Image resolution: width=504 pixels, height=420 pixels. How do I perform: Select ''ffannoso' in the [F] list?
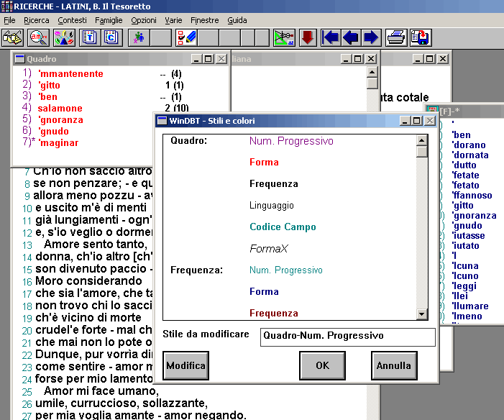472,195
